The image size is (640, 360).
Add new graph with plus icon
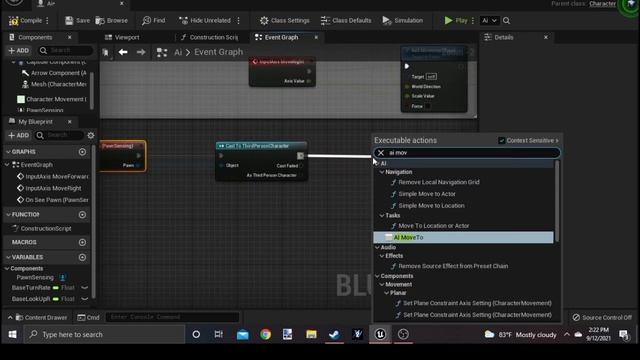coord(82,152)
